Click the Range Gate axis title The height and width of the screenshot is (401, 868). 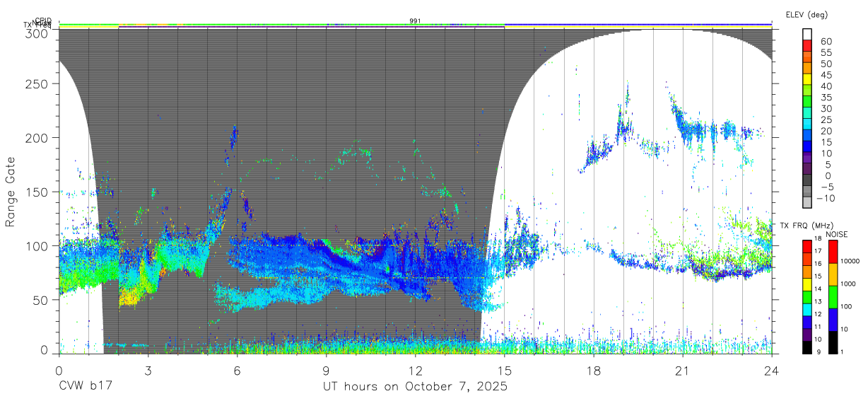(x=11, y=192)
